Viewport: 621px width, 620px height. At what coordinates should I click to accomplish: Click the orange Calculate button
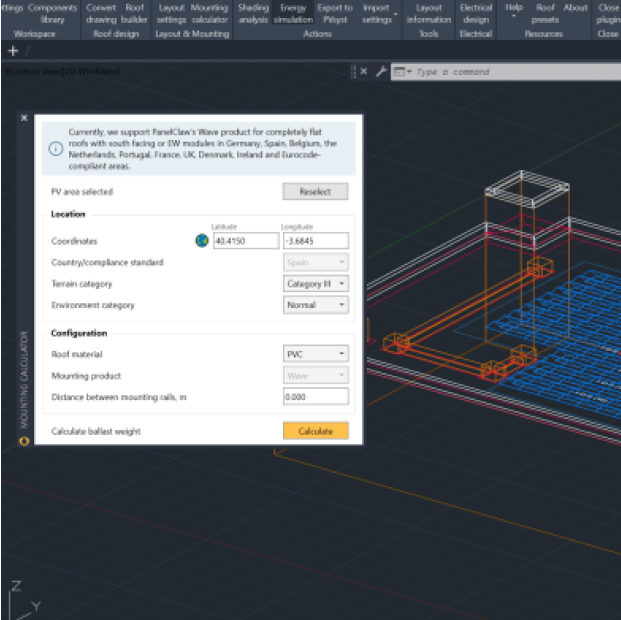tap(315, 431)
